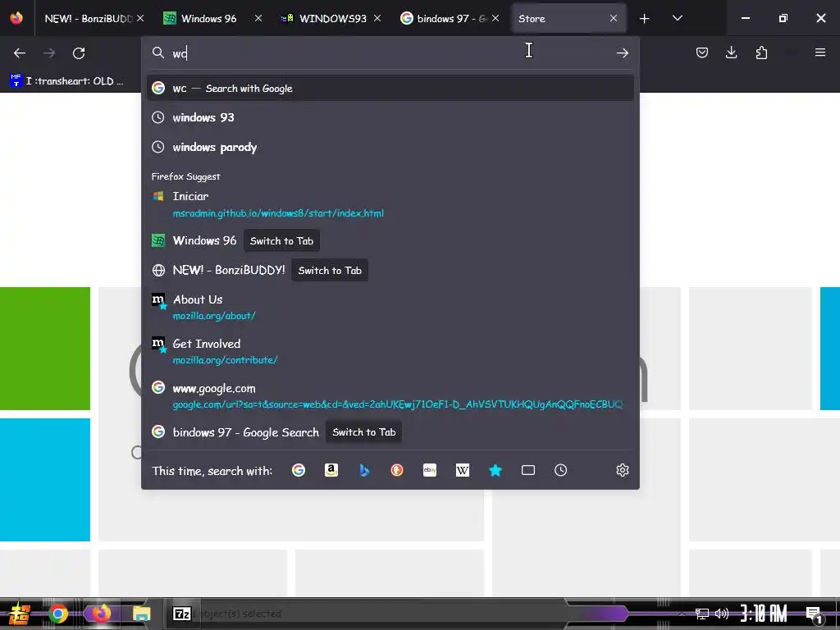The width and height of the screenshot is (840, 630).
Task: Switch to Windows 96 tab
Action: pos(208,19)
